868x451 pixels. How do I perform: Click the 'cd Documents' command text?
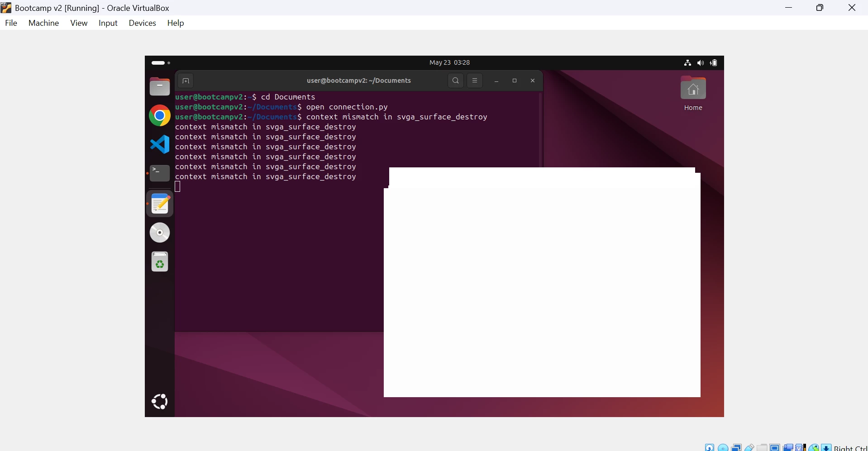[x=288, y=97]
